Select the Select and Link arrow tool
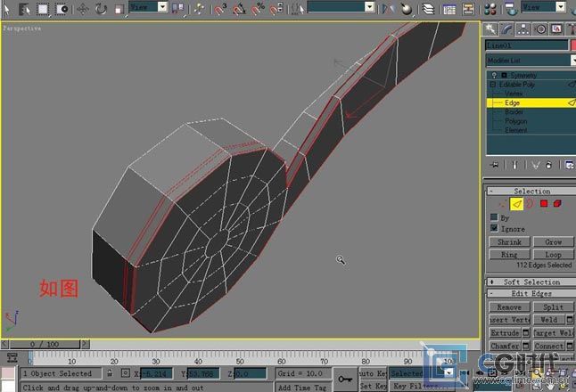Viewport: 576px width, 392px height. click(6, 9)
